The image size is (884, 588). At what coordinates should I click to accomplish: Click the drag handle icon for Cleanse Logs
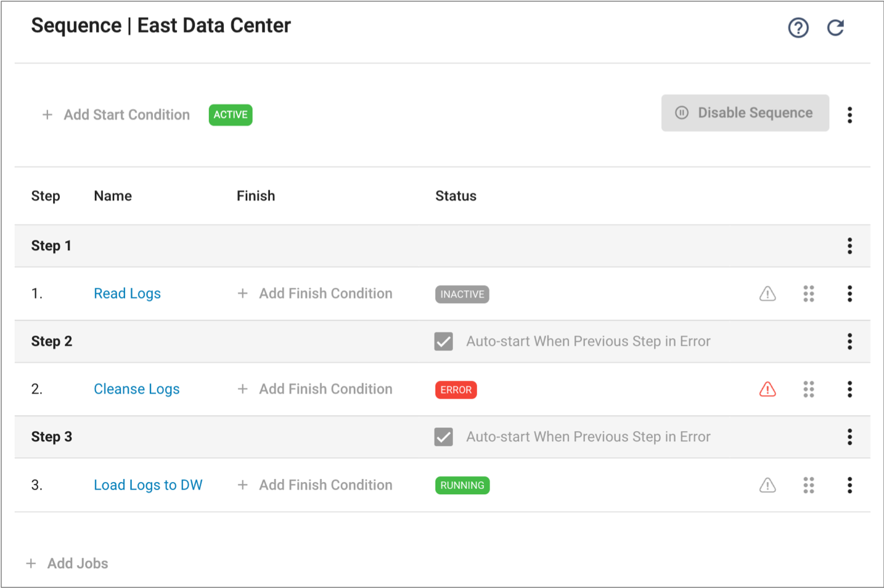point(809,389)
